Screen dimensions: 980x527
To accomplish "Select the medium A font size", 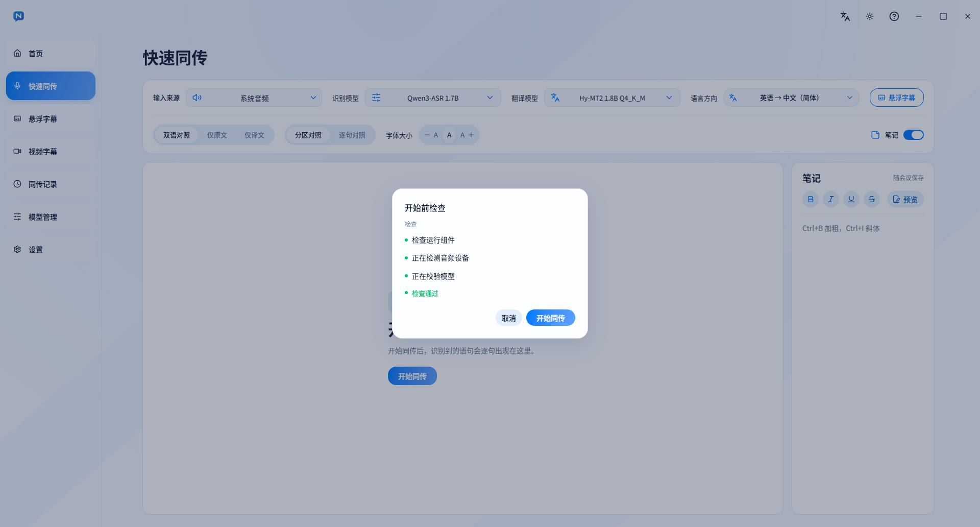I will (449, 135).
